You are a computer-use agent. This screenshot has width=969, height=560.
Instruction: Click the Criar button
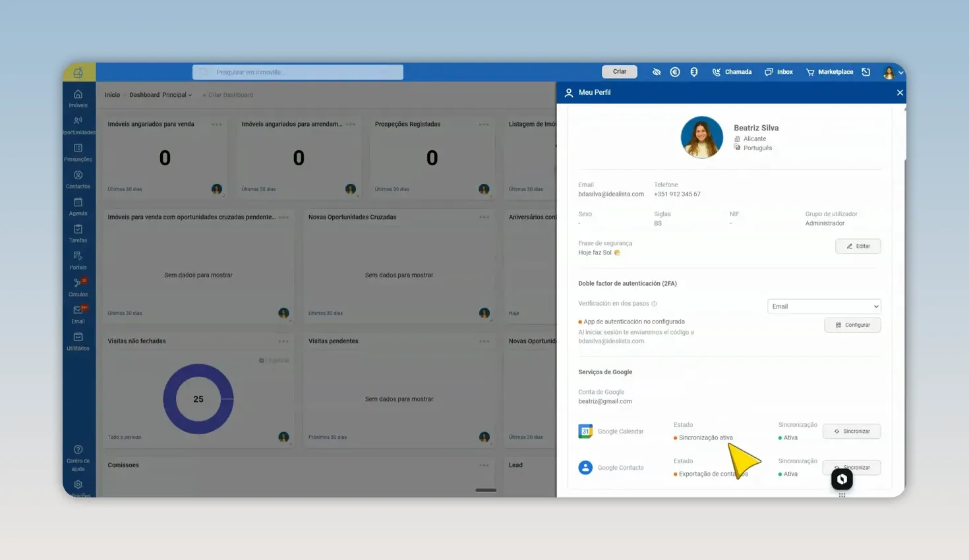(x=620, y=72)
